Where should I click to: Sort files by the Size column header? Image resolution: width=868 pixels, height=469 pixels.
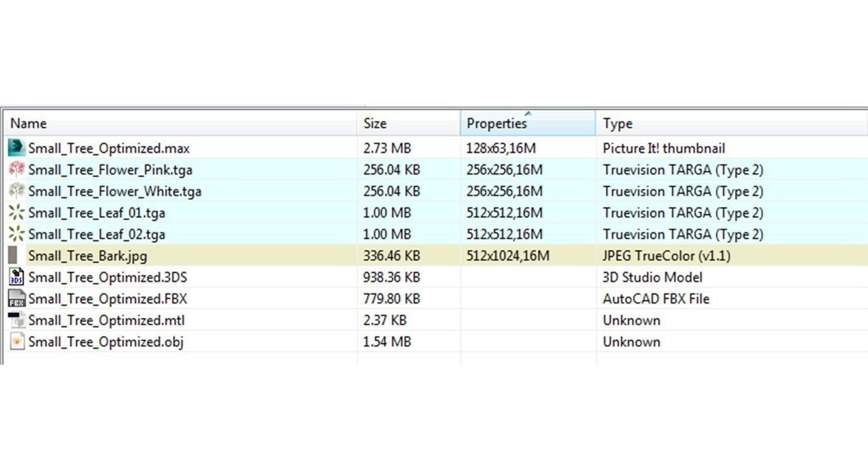tap(375, 124)
